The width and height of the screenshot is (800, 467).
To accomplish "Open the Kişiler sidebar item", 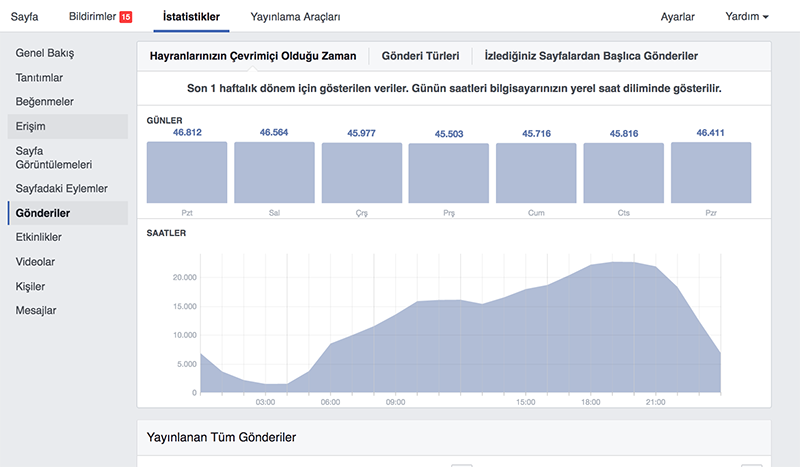I will point(30,286).
